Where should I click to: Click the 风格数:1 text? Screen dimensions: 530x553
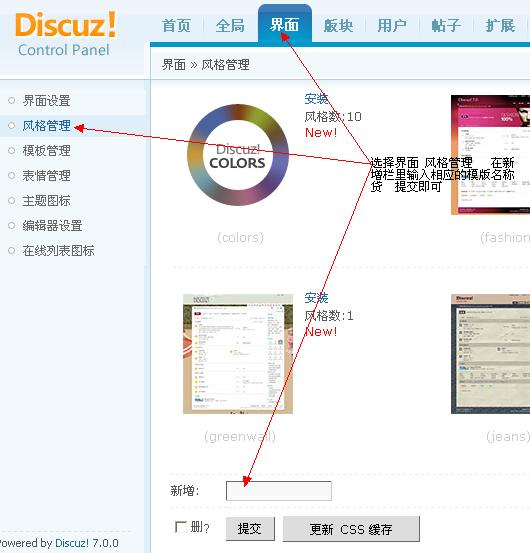tap(329, 315)
